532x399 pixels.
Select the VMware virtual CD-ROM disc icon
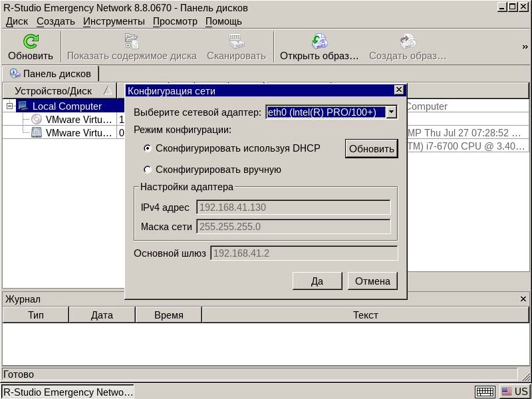37,119
